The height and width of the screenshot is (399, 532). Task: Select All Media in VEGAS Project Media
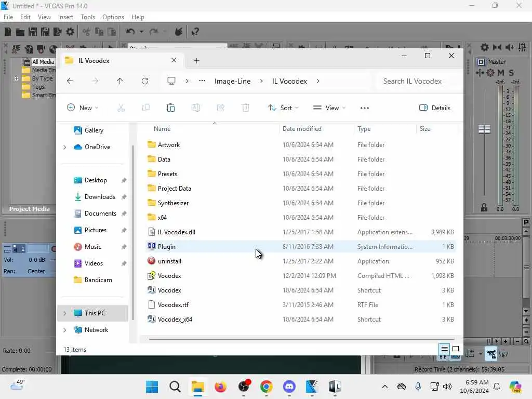pos(43,62)
